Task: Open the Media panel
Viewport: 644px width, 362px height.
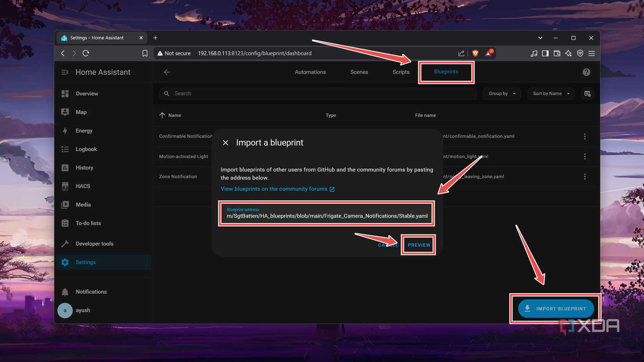Action: (x=83, y=204)
